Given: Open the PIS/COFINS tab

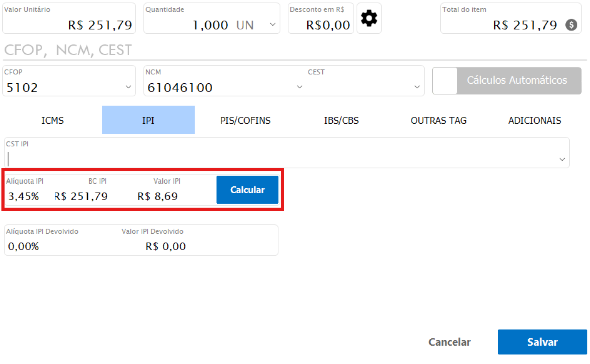Looking at the screenshot, I should click(245, 120).
